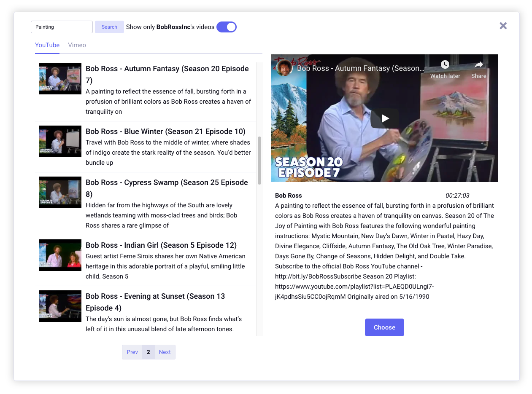This screenshot has height=394, width=532.
Task: Select the Blue Winter video thumbnail
Action: 60,141
